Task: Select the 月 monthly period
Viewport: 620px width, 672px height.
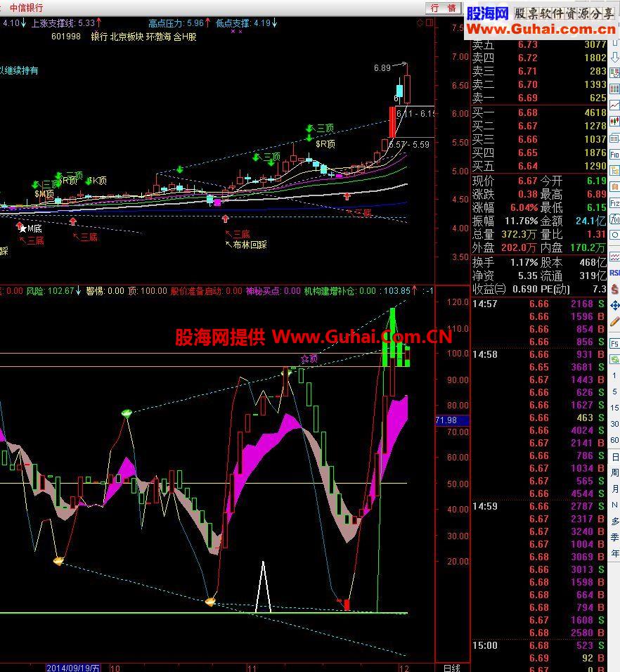Action: 615,489
